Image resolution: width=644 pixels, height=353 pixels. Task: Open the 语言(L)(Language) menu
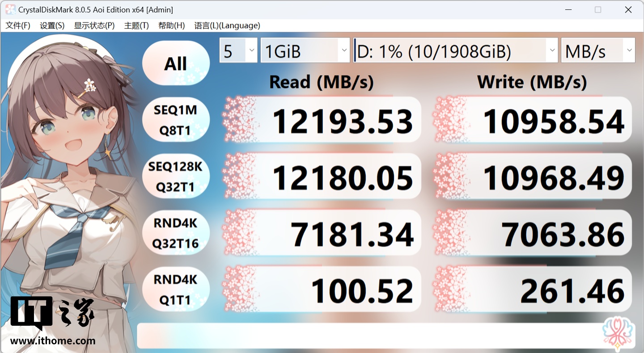(x=227, y=25)
